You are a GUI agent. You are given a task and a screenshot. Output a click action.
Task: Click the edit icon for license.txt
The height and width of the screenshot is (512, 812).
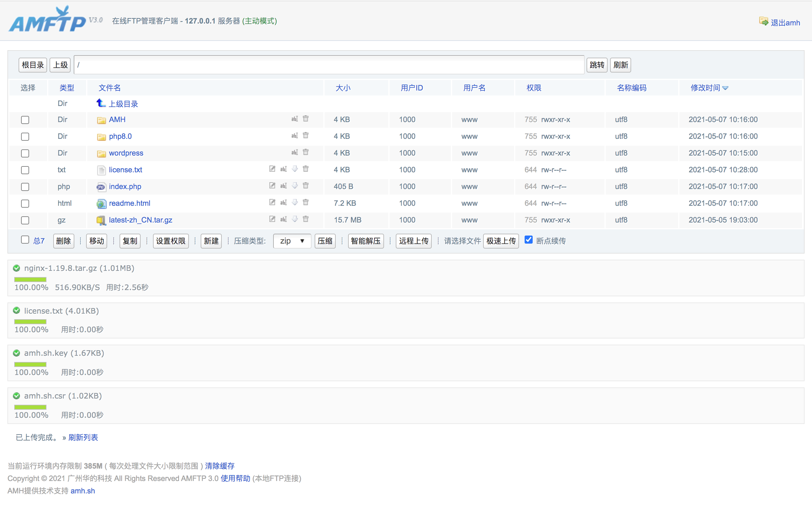272,169
